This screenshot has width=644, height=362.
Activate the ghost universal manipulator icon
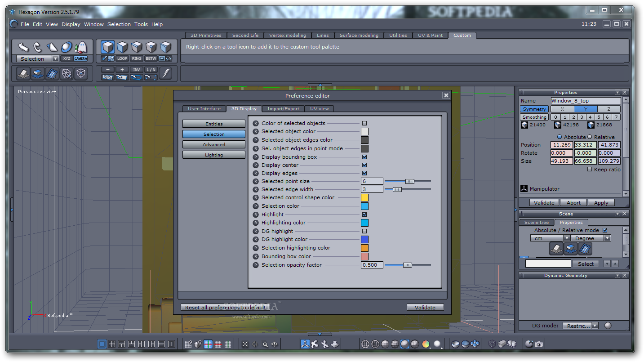click(x=81, y=47)
